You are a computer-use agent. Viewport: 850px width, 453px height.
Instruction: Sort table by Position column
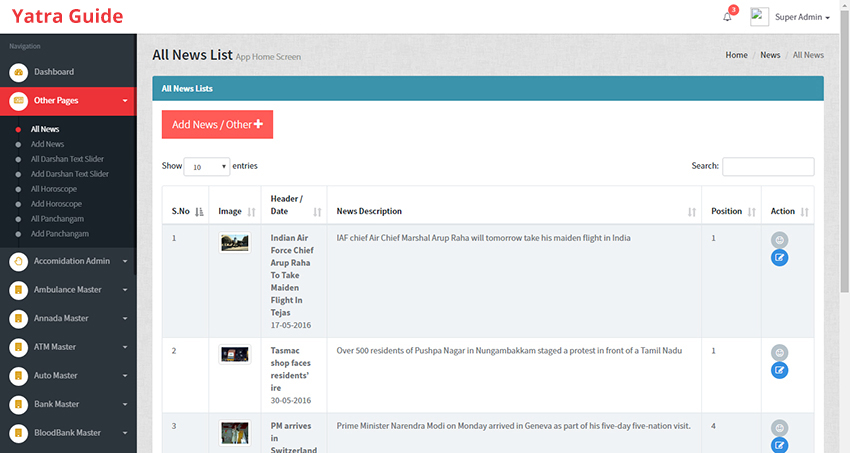[731, 211]
